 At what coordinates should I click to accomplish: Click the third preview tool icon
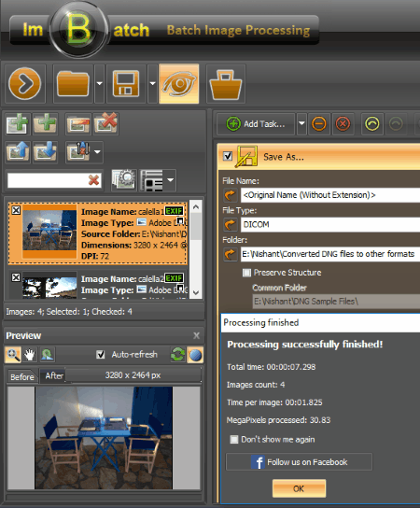point(47,355)
